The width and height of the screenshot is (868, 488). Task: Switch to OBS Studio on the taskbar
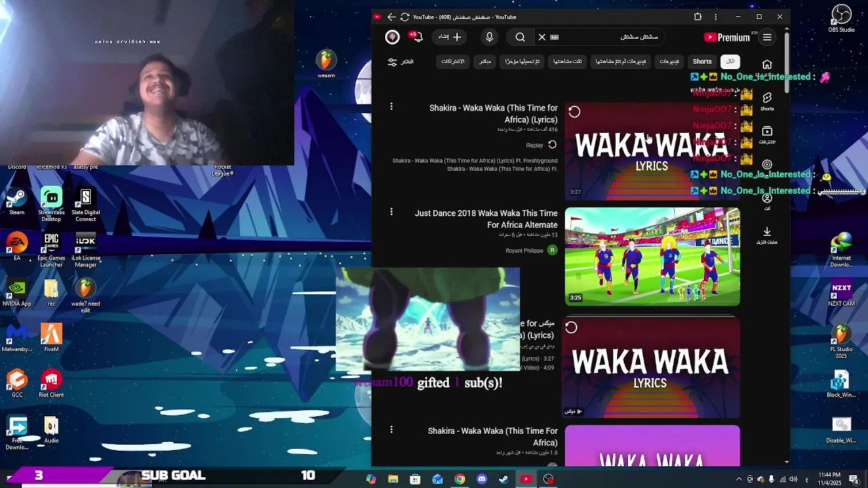click(548, 479)
